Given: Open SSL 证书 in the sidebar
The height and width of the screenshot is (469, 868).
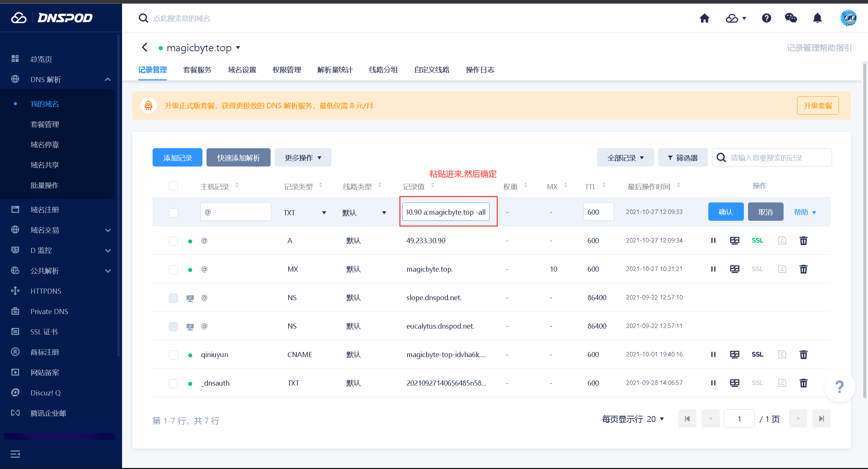Looking at the screenshot, I should tap(44, 332).
